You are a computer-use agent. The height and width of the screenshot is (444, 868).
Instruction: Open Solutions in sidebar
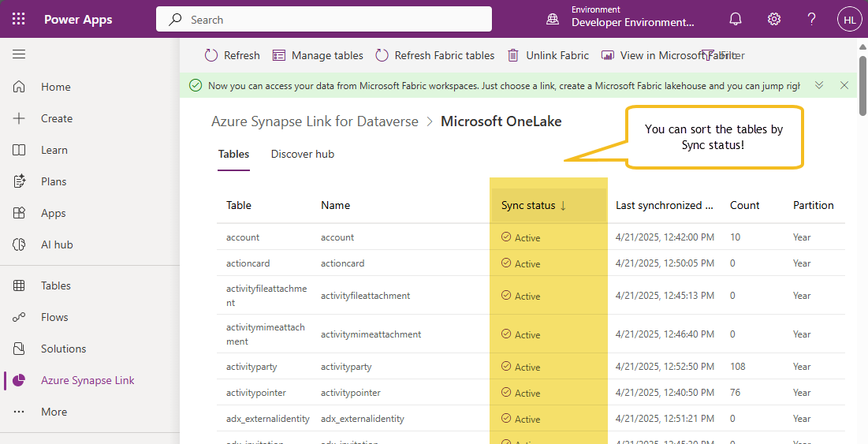click(64, 349)
